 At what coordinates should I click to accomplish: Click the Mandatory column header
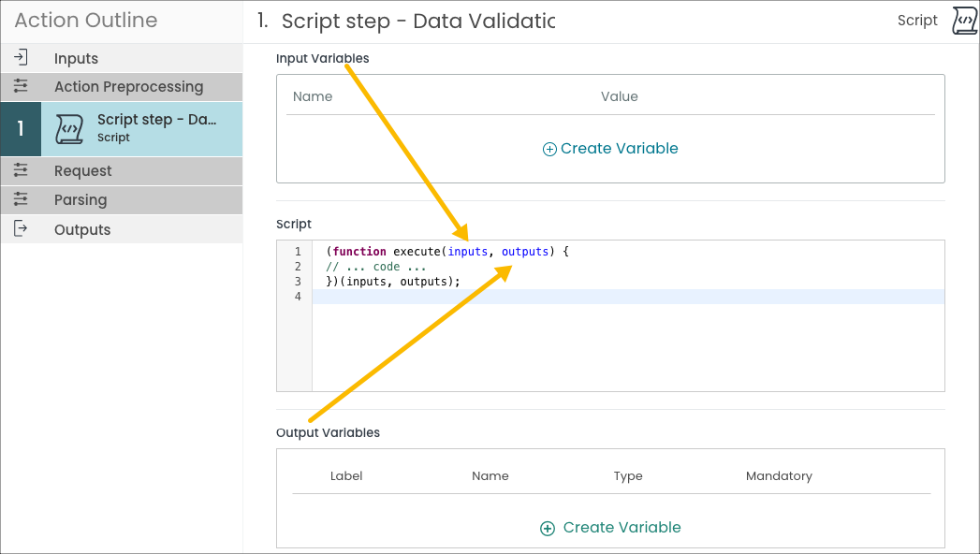[779, 476]
